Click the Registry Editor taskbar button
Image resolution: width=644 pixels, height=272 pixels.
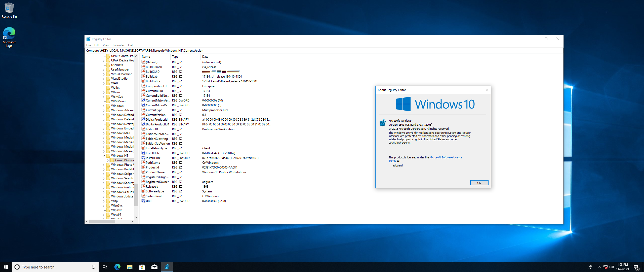point(167,267)
